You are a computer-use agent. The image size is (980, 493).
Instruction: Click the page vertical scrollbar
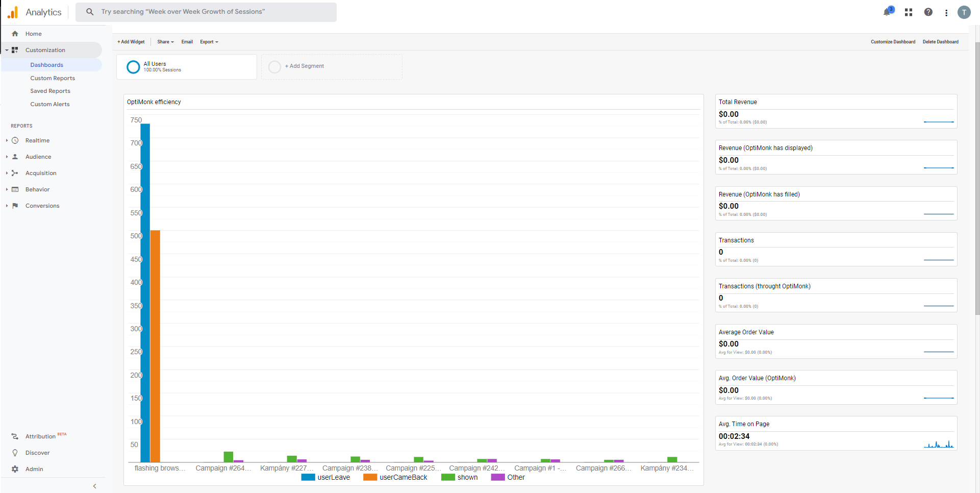click(977, 179)
